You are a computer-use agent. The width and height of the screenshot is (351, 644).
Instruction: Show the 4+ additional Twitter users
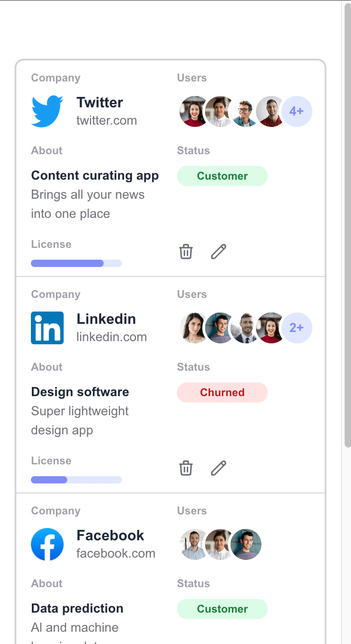(x=297, y=111)
